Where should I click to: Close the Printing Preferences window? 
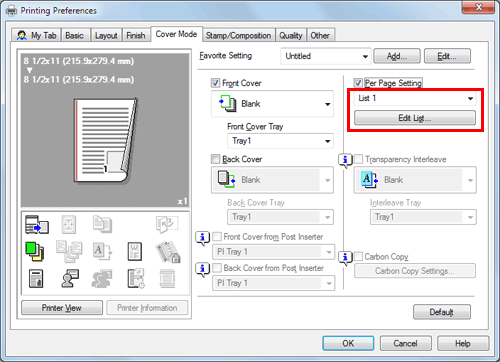(478, 7)
